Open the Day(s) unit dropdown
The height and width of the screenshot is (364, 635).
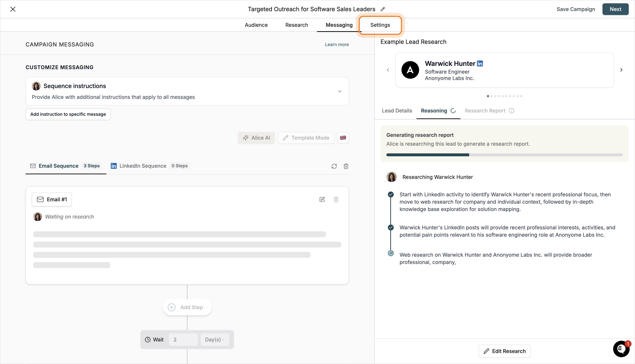pyautogui.click(x=214, y=339)
